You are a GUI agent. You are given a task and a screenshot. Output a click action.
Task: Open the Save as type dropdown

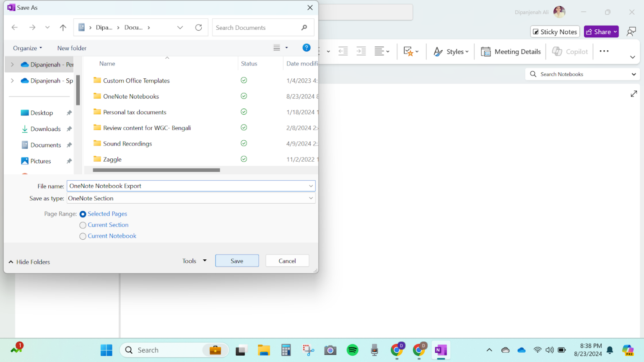coord(311,198)
